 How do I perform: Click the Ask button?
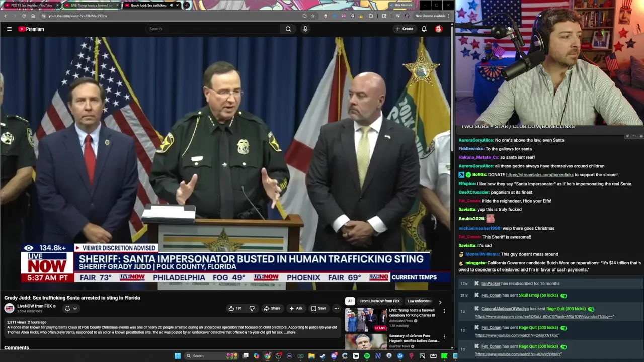296,308
